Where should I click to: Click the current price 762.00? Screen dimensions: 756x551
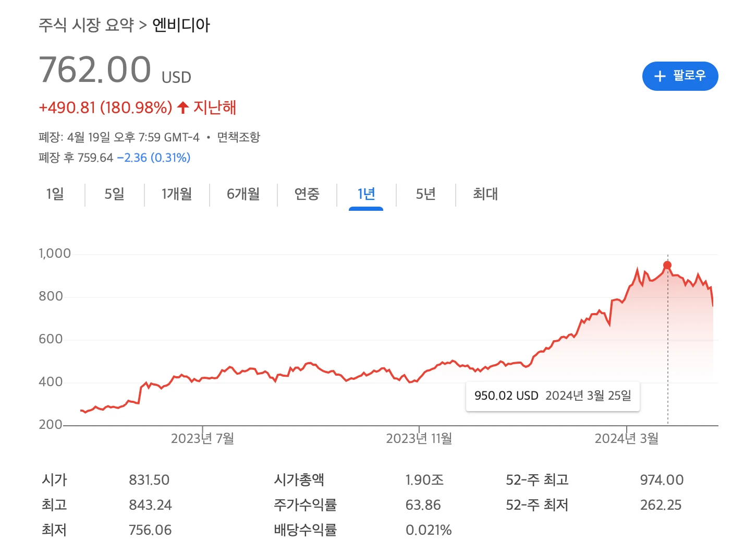[95, 69]
